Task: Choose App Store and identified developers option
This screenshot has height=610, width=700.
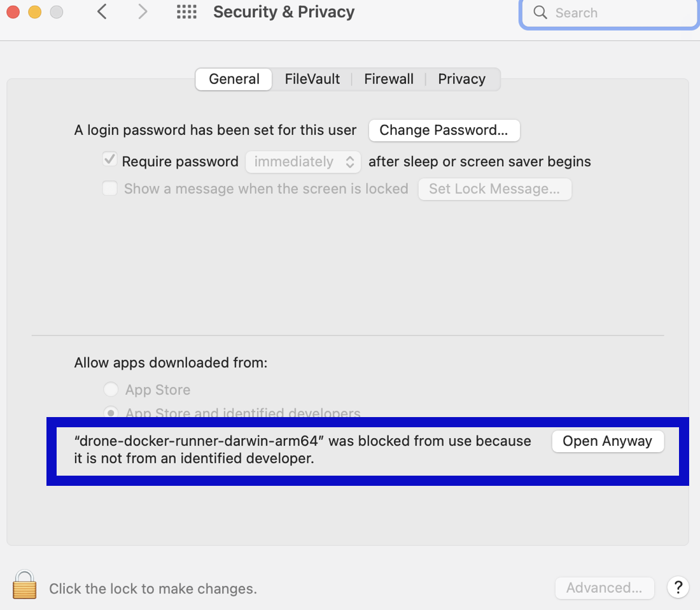Action: pos(111,413)
